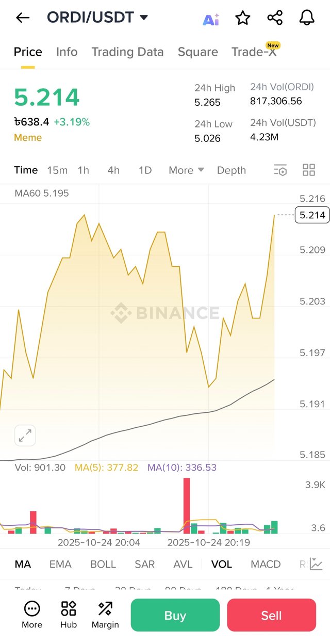
Task: Open the Hub icon
Action: [x=68, y=614]
